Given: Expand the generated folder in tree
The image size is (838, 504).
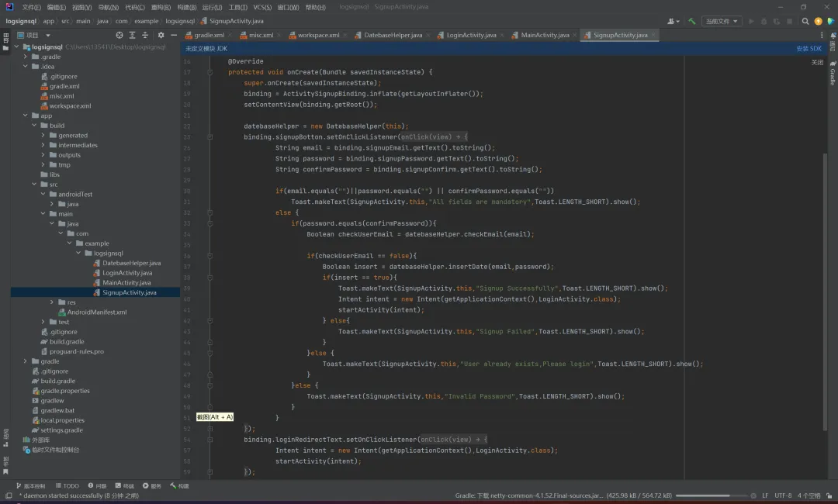Looking at the screenshot, I should click(43, 136).
